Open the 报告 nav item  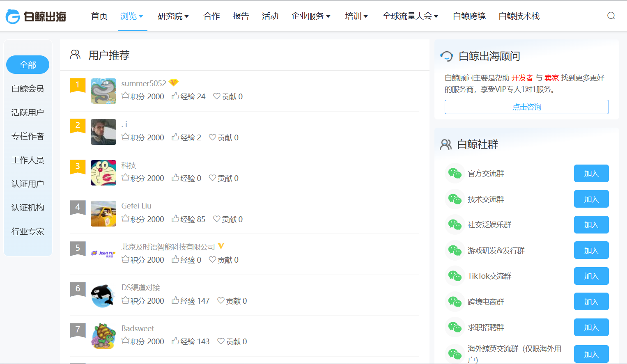(241, 16)
